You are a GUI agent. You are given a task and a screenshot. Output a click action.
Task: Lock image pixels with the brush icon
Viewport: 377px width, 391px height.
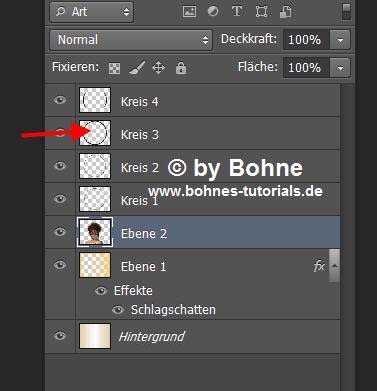pyautogui.click(x=137, y=68)
